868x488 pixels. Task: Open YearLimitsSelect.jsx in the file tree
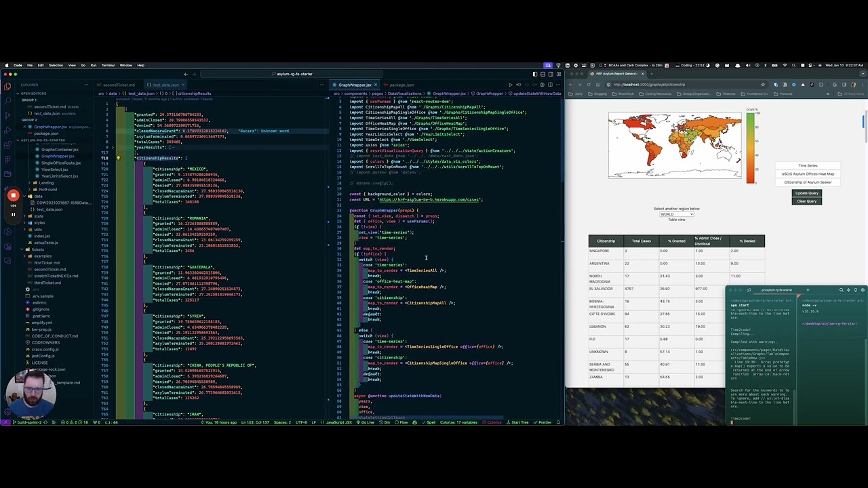60,176
